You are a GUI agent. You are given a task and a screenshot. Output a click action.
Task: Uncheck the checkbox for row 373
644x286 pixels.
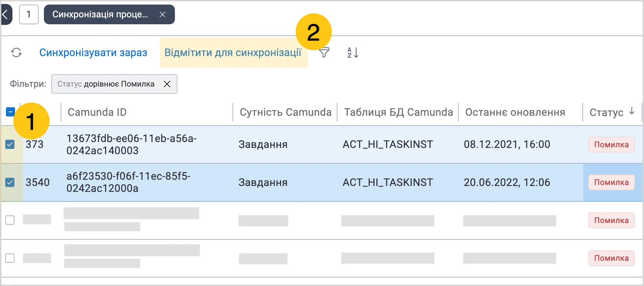point(10,144)
